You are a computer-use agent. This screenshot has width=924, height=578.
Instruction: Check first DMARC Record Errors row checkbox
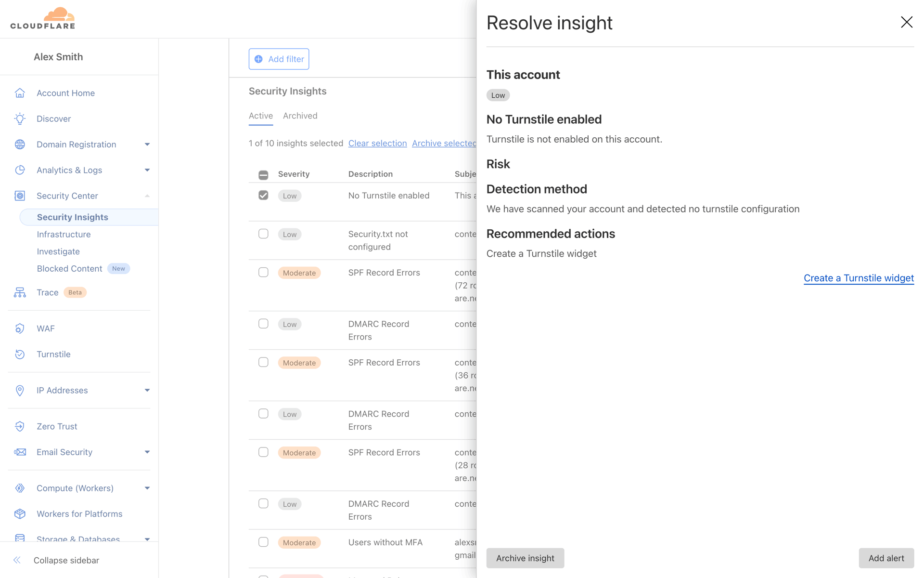coord(263,324)
